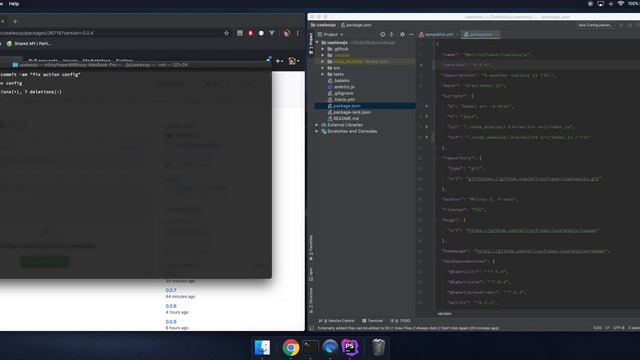Screen dimensions: 640x360
Task: Click the screen mirroring icon in the macOS menu bar
Action: pos(600,4)
